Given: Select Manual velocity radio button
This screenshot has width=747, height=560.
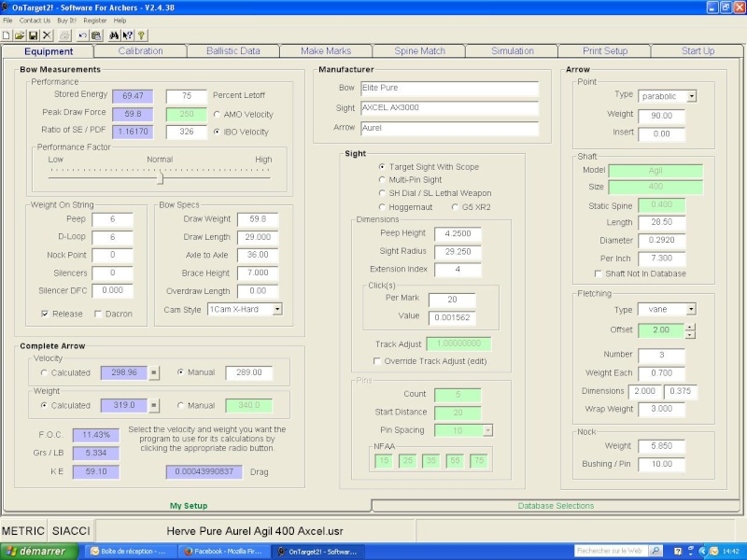Looking at the screenshot, I should click(180, 372).
